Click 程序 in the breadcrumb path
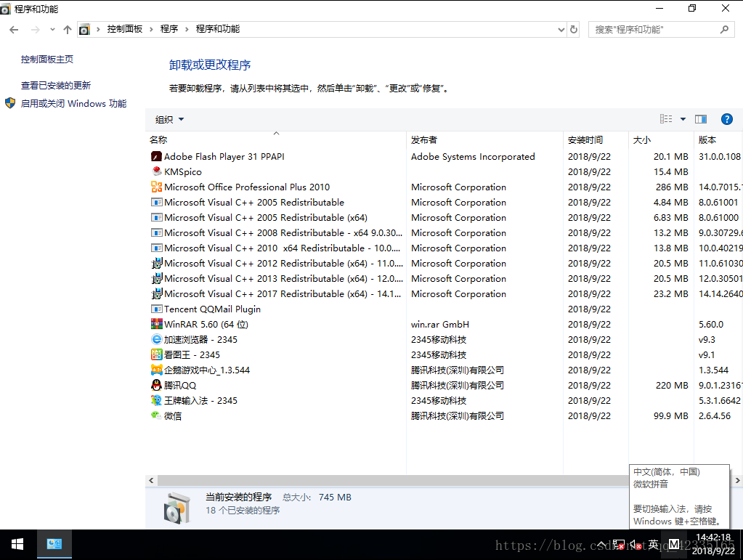743x560 pixels. 169,29
